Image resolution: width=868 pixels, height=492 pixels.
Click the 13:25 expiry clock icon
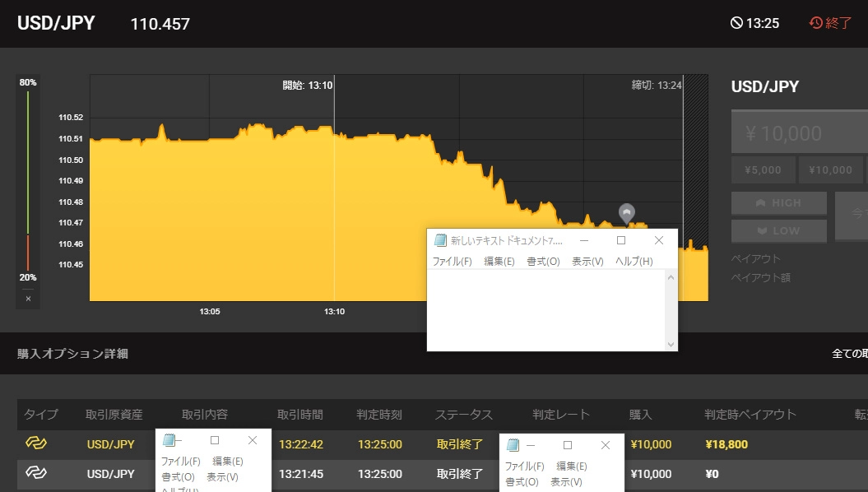point(736,23)
